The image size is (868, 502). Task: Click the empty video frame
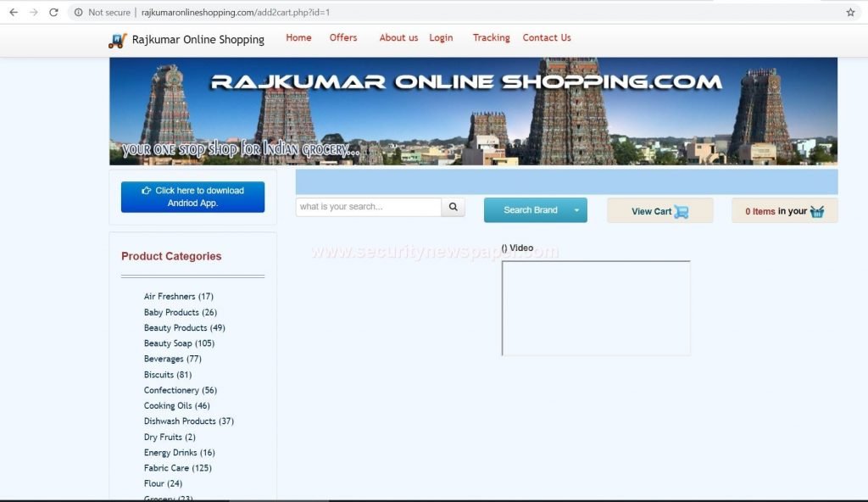(596, 308)
